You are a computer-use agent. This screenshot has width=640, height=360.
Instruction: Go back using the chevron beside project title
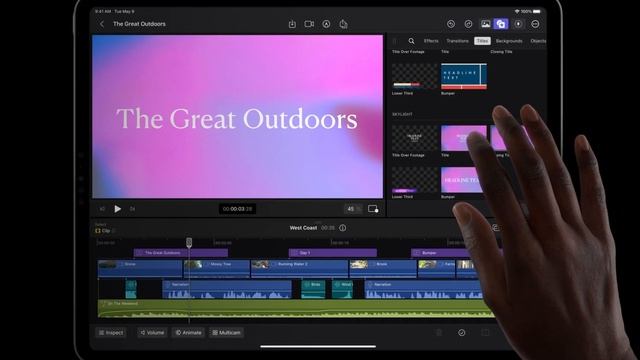[102, 24]
